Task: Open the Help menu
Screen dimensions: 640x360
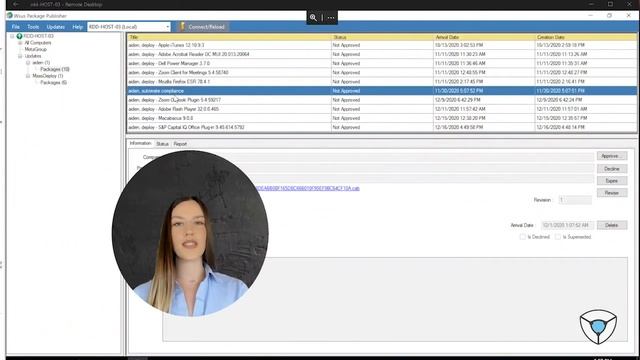Action: [x=78, y=27]
